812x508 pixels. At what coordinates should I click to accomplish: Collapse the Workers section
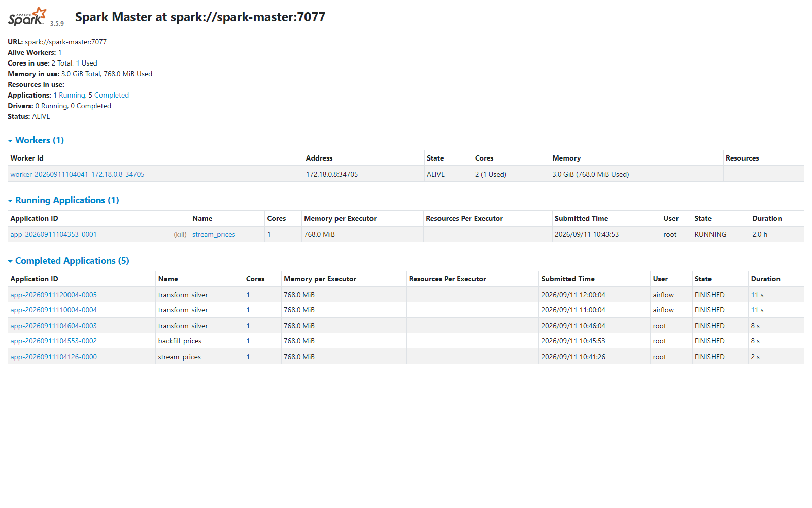pyautogui.click(x=36, y=140)
